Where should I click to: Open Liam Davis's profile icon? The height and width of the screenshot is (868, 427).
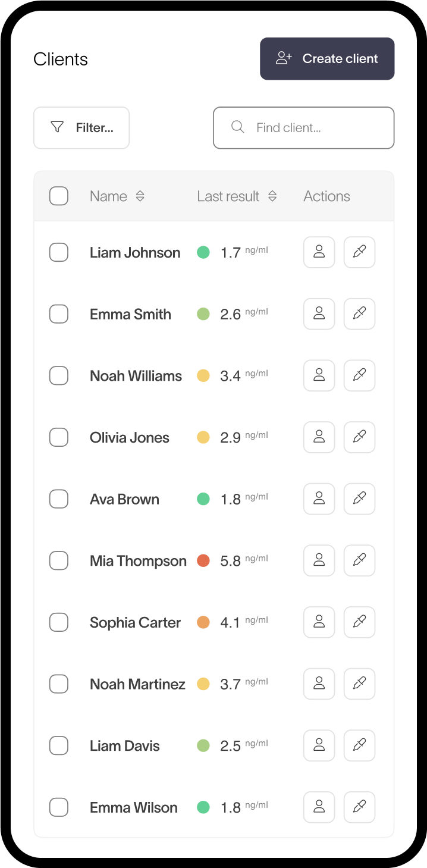click(319, 745)
